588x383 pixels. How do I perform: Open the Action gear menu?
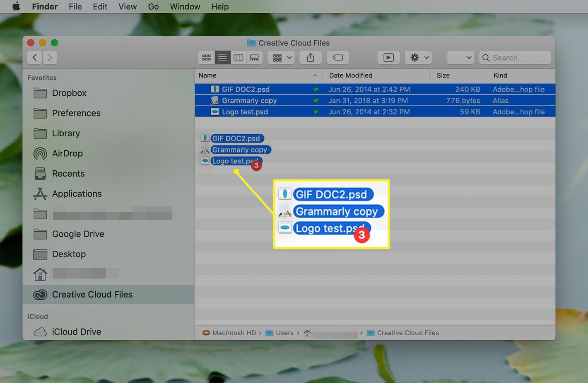pos(418,58)
